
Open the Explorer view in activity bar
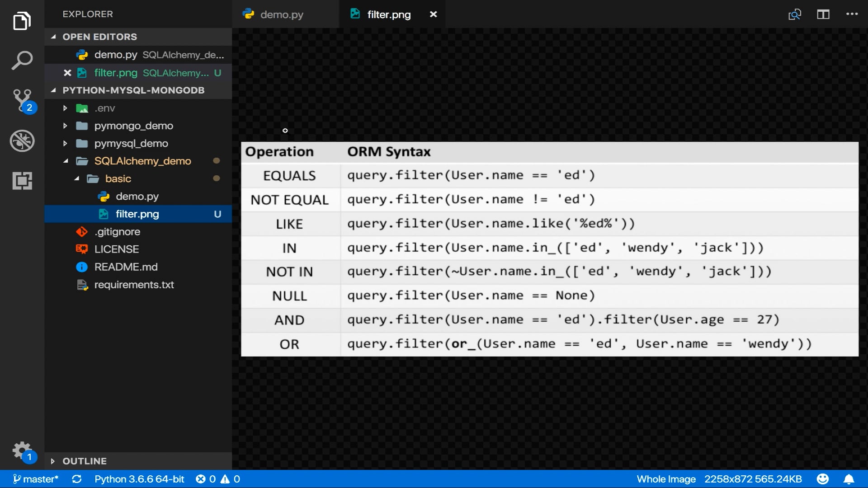(x=22, y=21)
